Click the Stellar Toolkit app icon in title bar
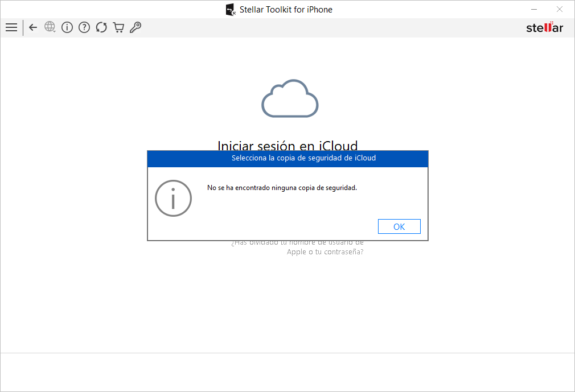The image size is (575, 392). [x=231, y=10]
